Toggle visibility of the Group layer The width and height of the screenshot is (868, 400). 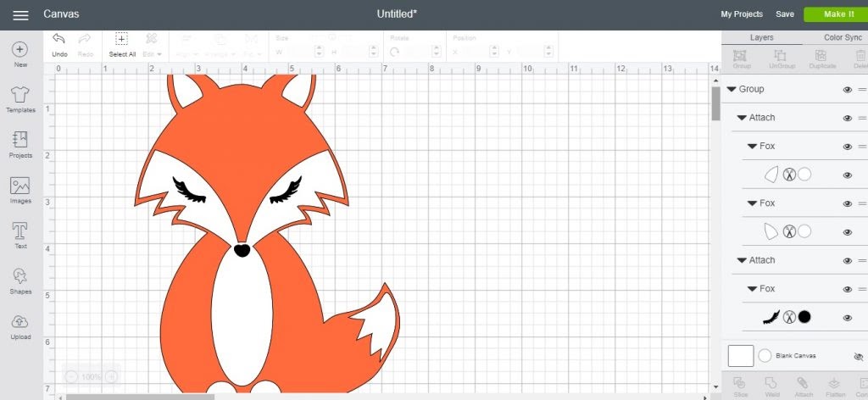[x=847, y=90]
